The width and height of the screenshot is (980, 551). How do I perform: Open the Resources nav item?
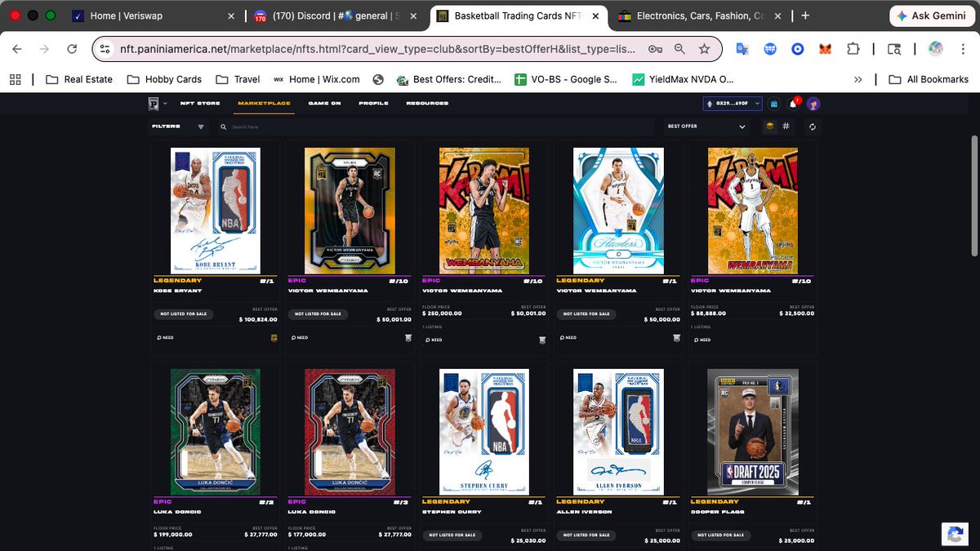427,104
